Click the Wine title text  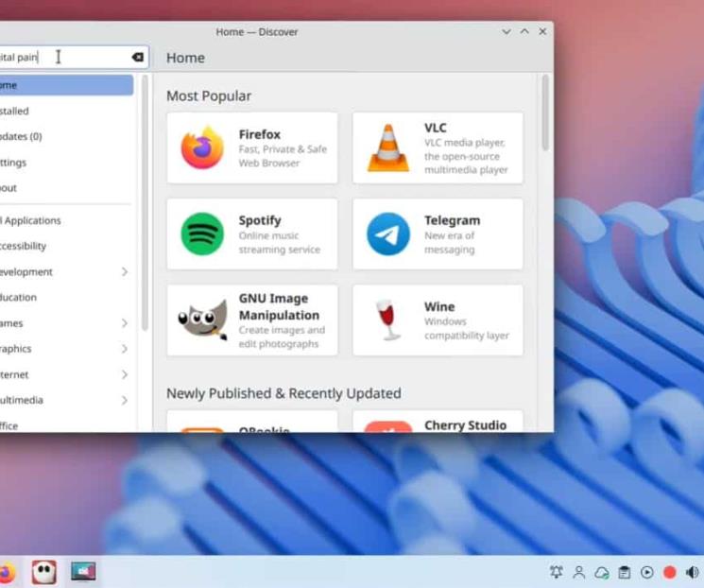[439, 307]
